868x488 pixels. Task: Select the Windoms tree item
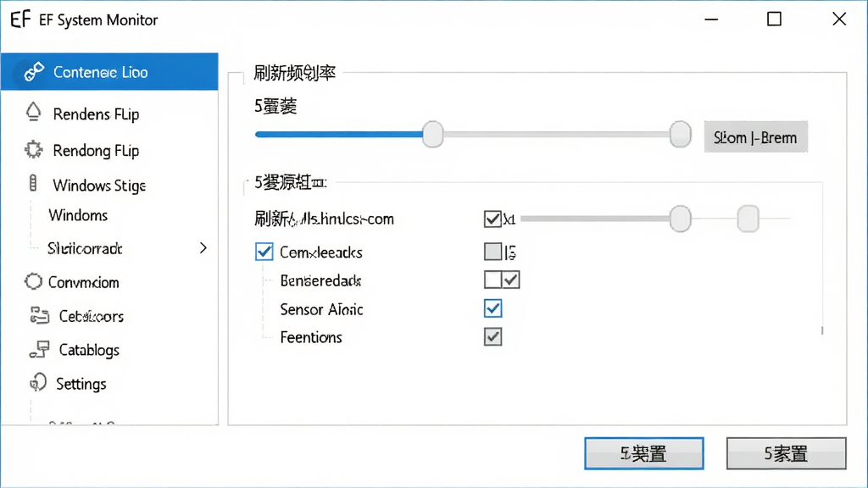[x=78, y=215]
